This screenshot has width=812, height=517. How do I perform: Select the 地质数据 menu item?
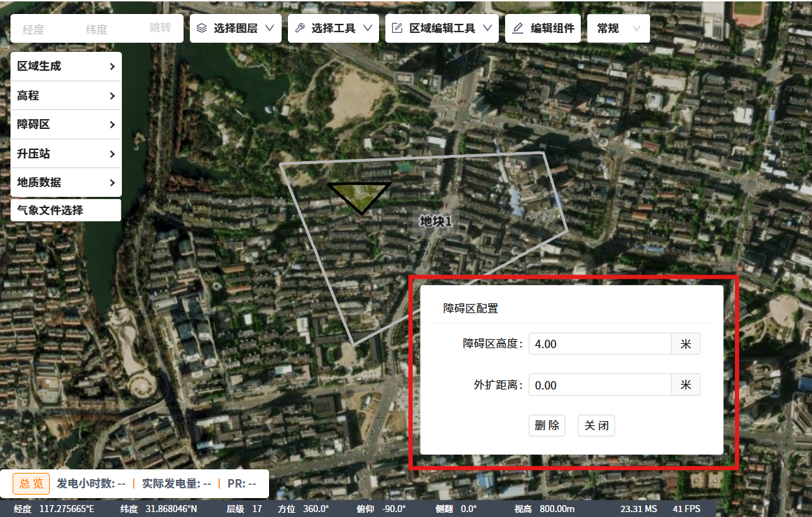(66, 183)
